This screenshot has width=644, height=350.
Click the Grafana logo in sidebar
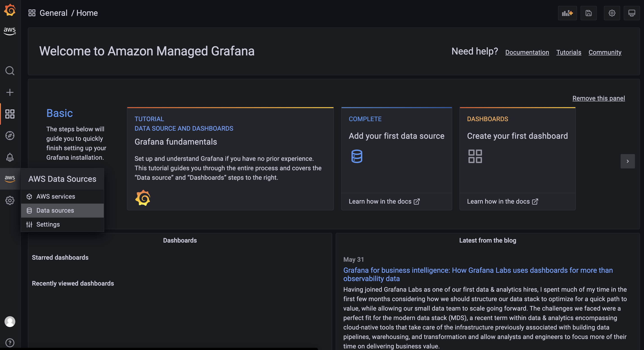10,10
